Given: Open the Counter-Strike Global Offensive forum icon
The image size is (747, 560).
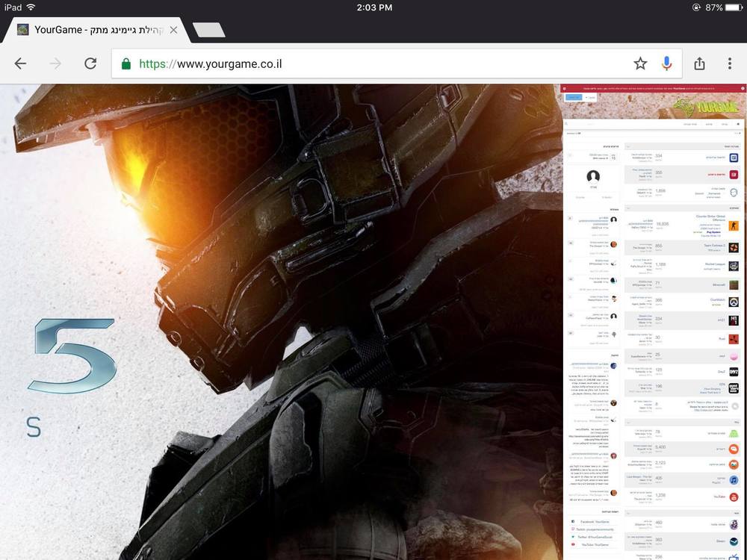Looking at the screenshot, I should coord(734,225).
